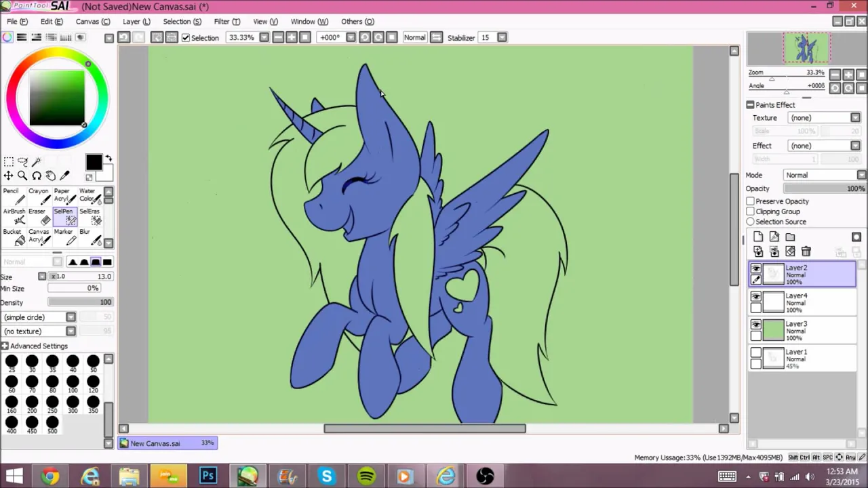Enable Preserve Opacity checkbox

pyautogui.click(x=751, y=201)
